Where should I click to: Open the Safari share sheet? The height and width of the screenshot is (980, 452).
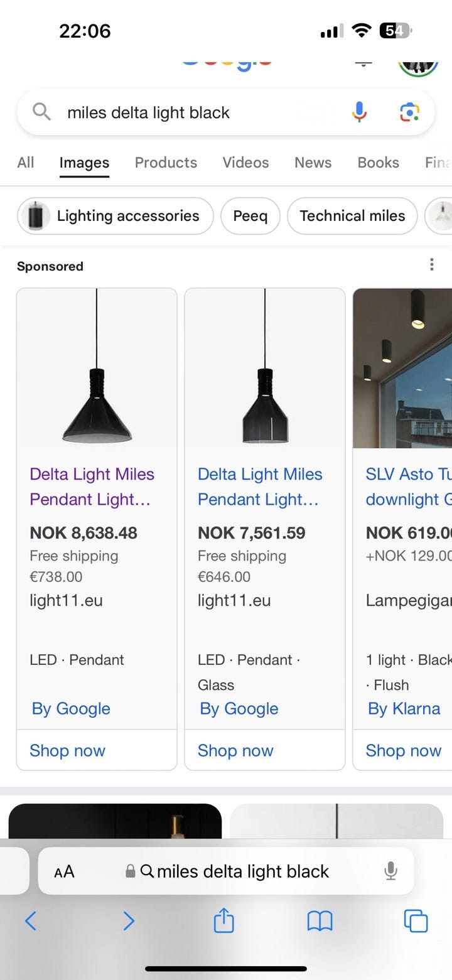223,921
